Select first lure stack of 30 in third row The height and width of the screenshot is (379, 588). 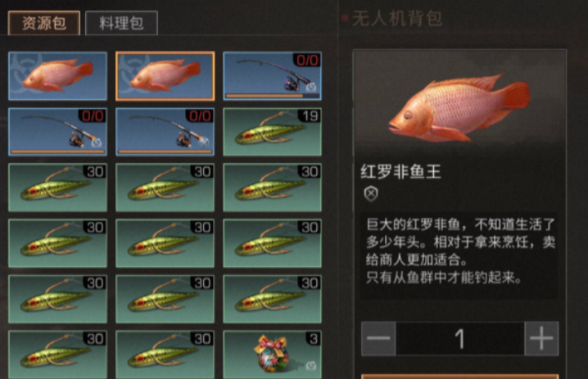(x=58, y=187)
